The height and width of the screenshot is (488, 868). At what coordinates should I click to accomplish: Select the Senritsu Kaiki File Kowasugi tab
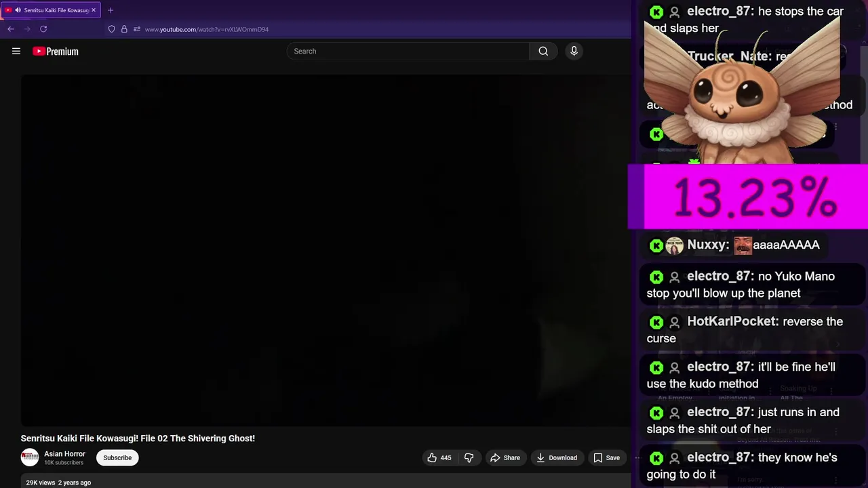[x=51, y=10]
